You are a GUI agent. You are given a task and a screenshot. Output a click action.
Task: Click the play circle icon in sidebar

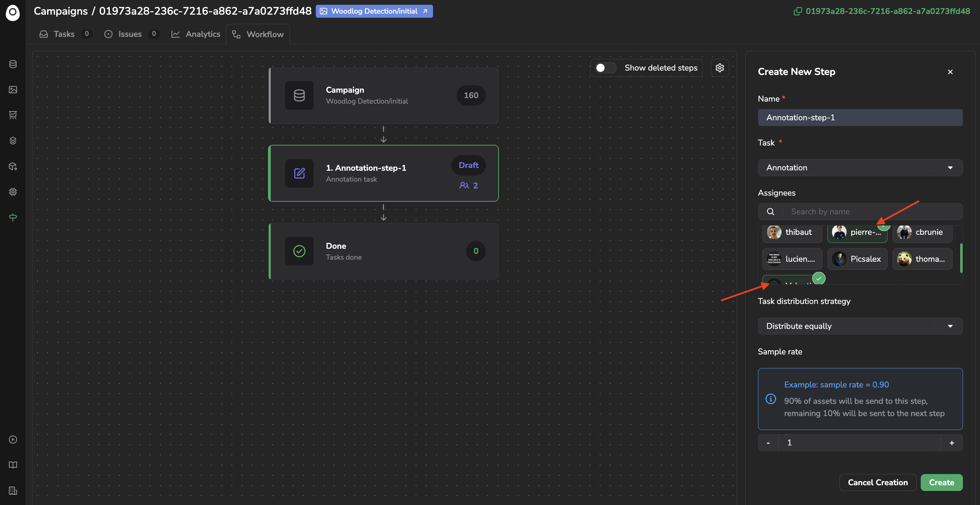(x=13, y=440)
